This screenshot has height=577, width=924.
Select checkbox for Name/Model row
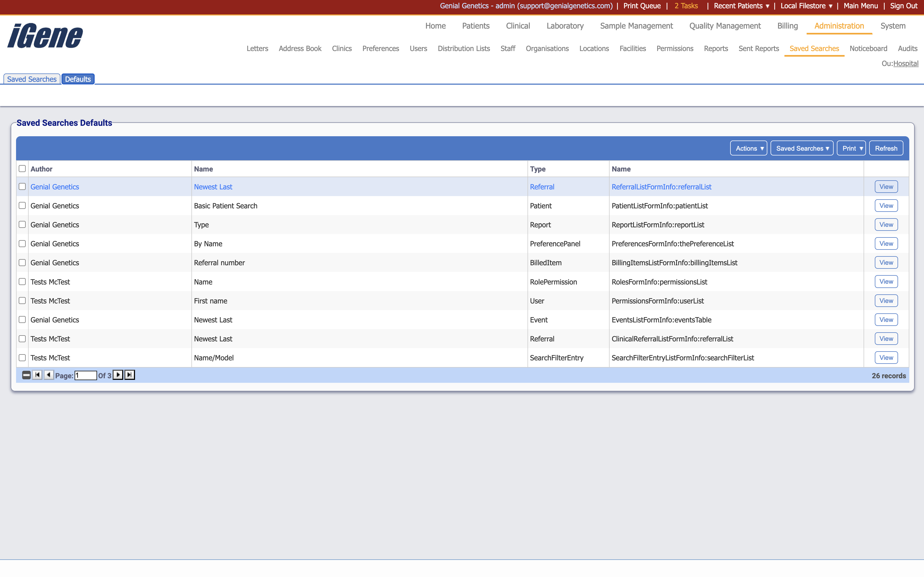click(x=22, y=358)
